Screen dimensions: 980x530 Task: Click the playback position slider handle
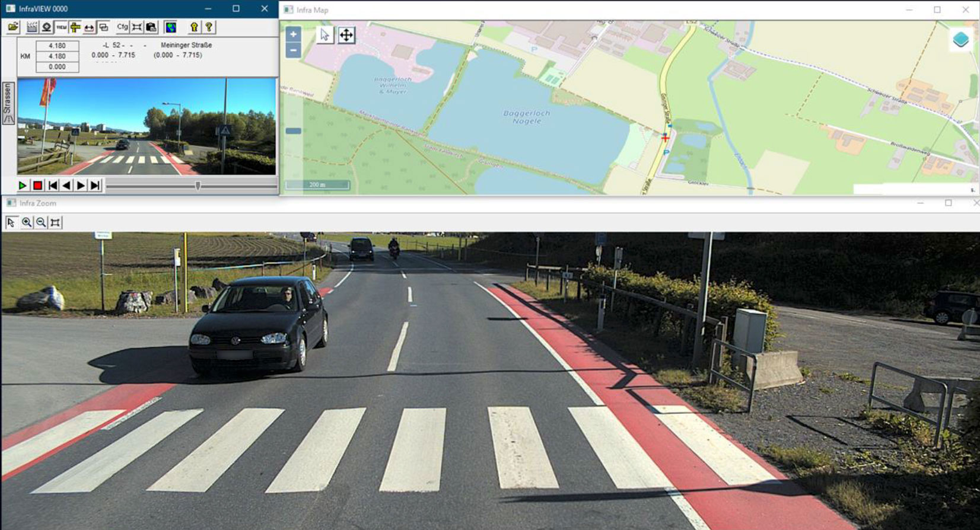(198, 186)
